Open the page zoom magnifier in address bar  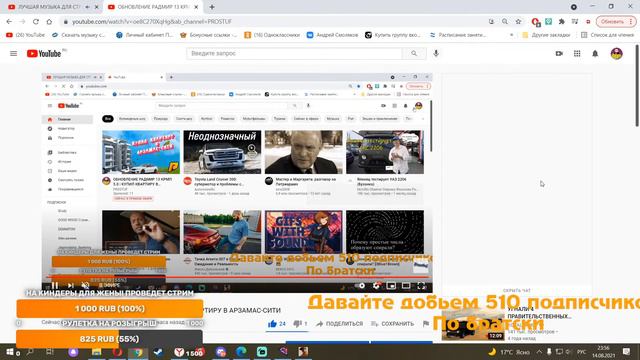505,22
